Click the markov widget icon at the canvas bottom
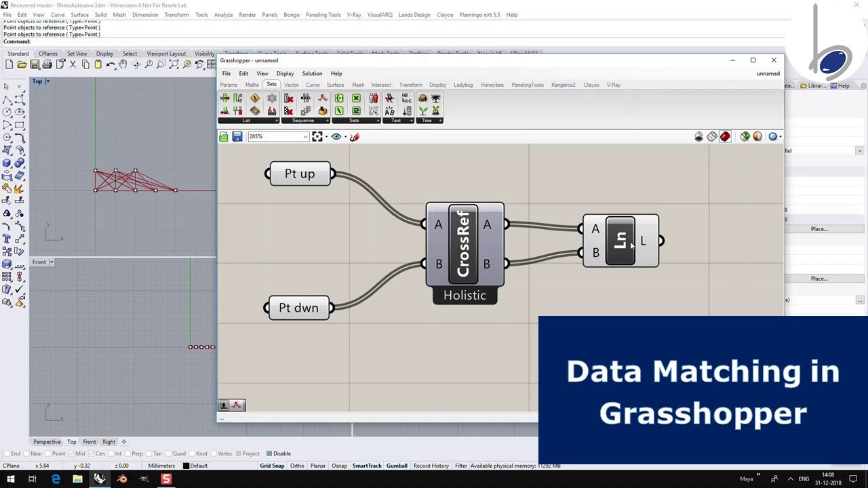 tap(237, 405)
